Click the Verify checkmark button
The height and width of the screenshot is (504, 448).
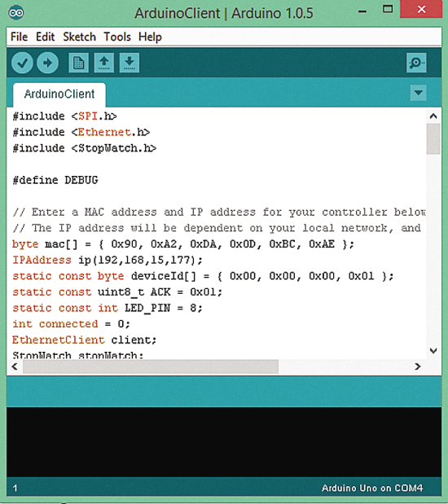[22, 63]
